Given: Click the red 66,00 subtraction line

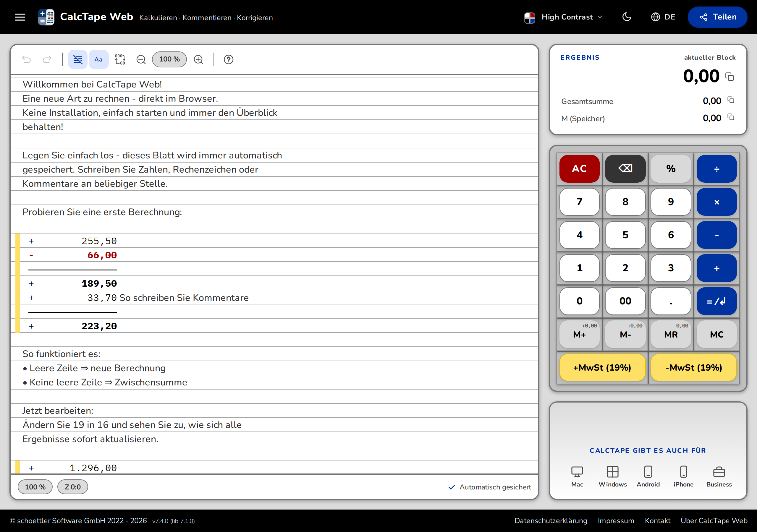Looking at the screenshot, I should point(274,255).
